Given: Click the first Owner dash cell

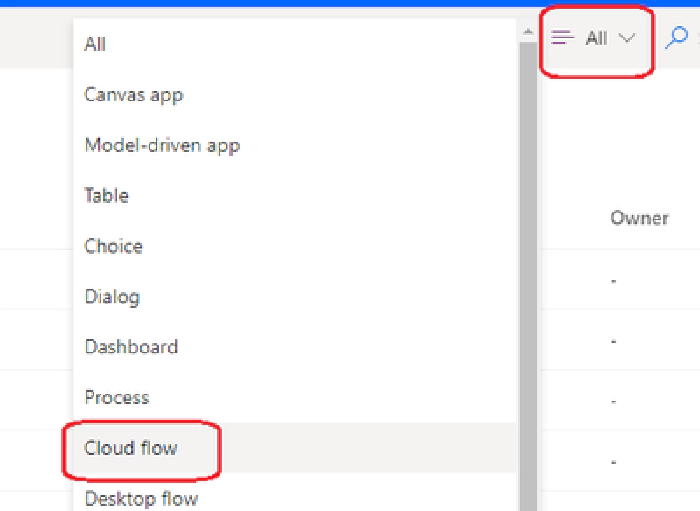Looking at the screenshot, I should tap(613, 281).
